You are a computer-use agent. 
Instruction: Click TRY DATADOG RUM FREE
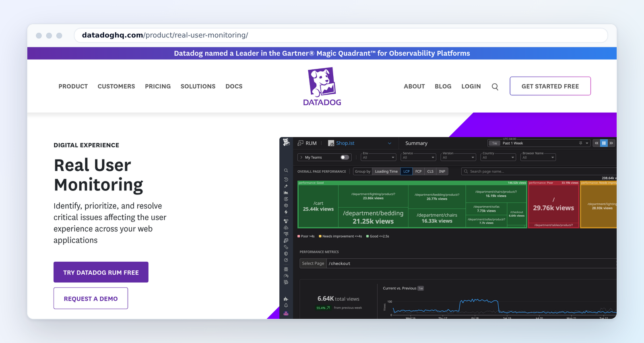click(x=101, y=272)
